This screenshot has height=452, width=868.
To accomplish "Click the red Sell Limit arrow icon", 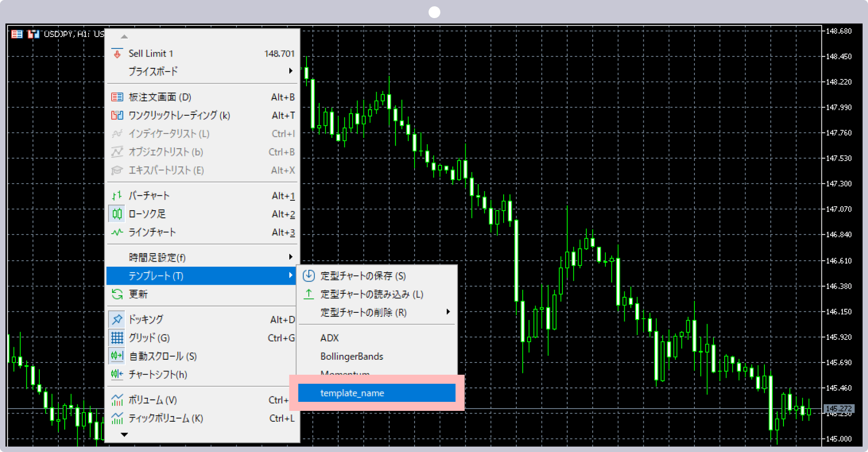I will coord(117,53).
